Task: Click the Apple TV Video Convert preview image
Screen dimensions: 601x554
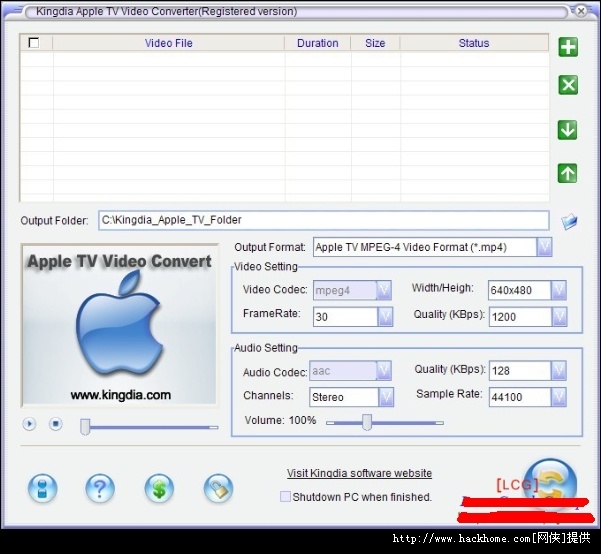Action: tap(120, 325)
